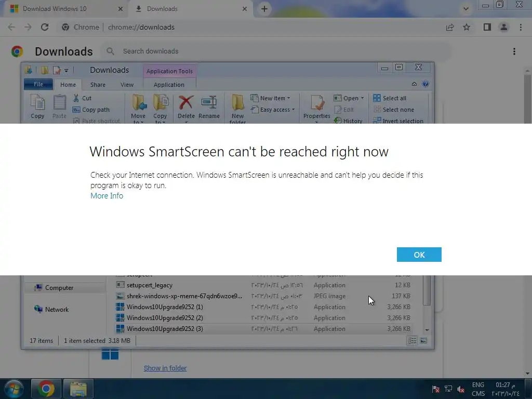The width and height of the screenshot is (532, 399).
Task: Click the share page icon in Chrome
Action: click(x=450, y=27)
